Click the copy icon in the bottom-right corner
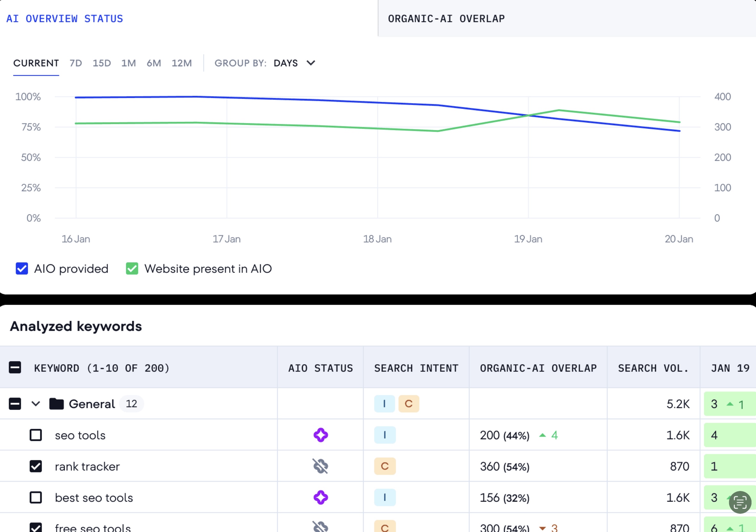Image resolution: width=756 pixels, height=532 pixels. point(740,503)
